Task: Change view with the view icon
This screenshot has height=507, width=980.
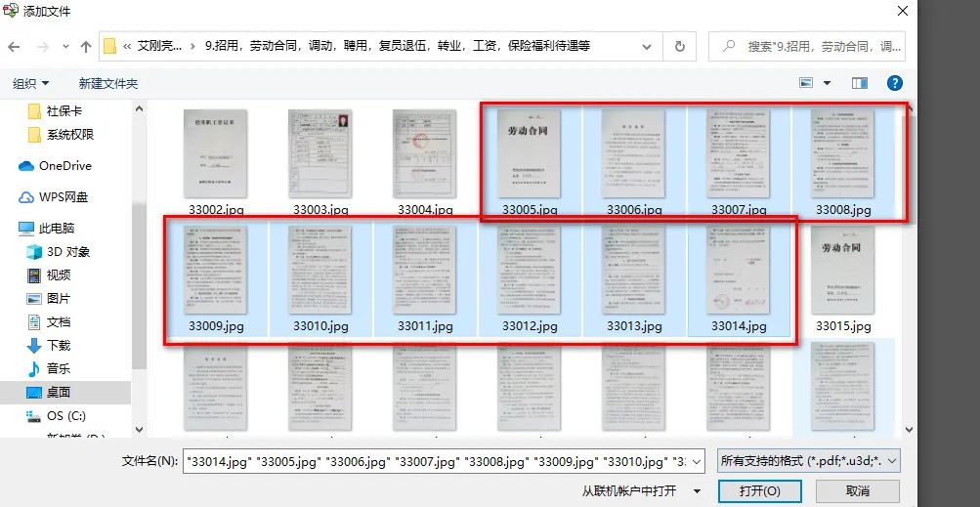Action: pyautogui.click(x=806, y=82)
